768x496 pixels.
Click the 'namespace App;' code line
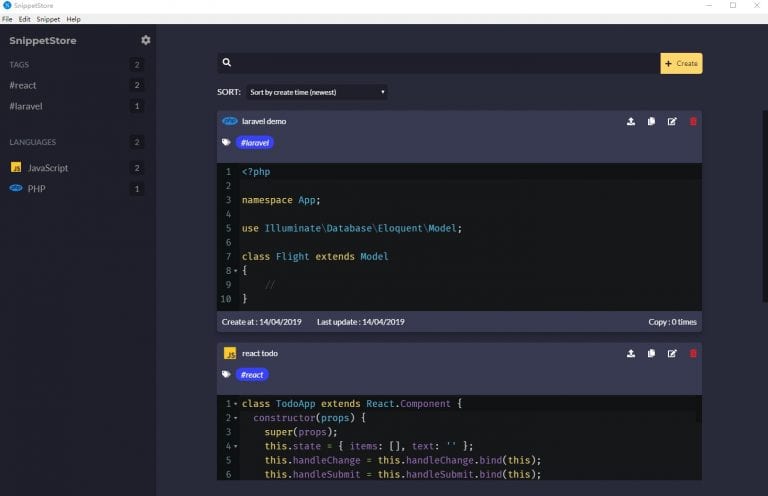[x=281, y=200]
